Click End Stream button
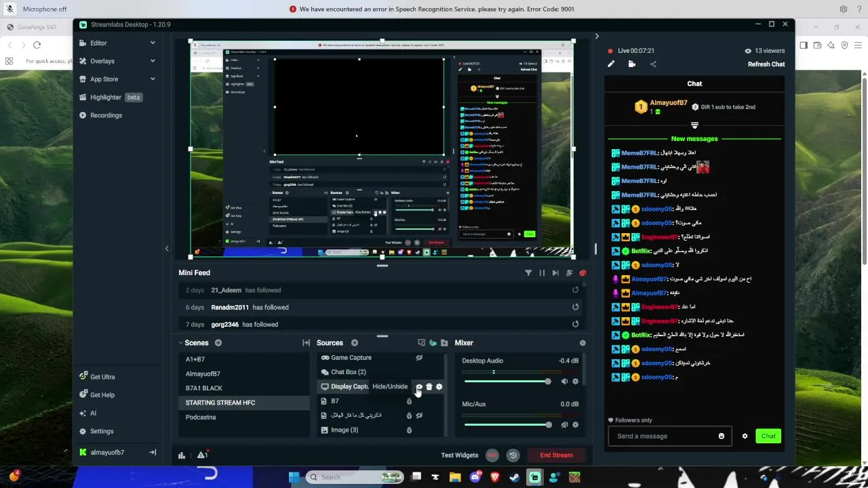The width and height of the screenshot is (868, 488). pos(556,455)
